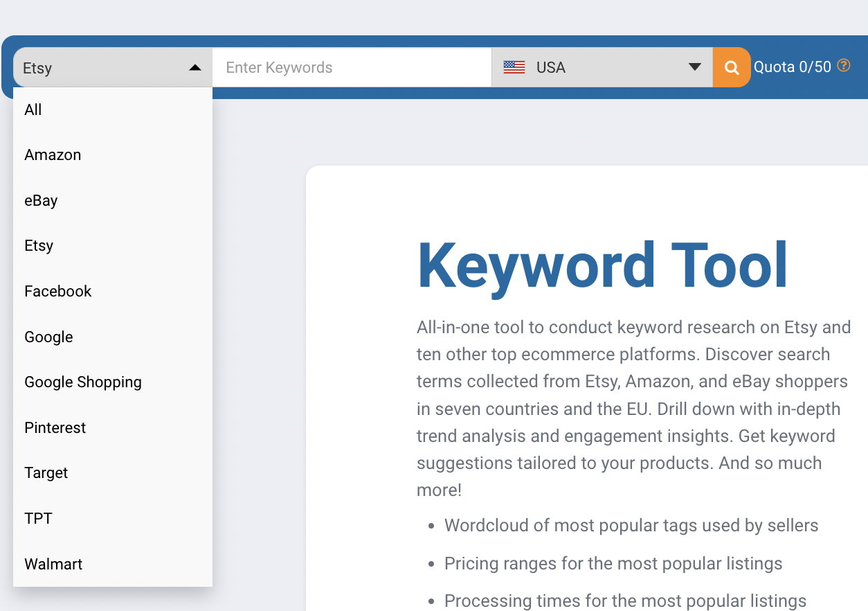Choose Facebook as the platform
This screenshot has height=611, width=868.
point(113,291)
